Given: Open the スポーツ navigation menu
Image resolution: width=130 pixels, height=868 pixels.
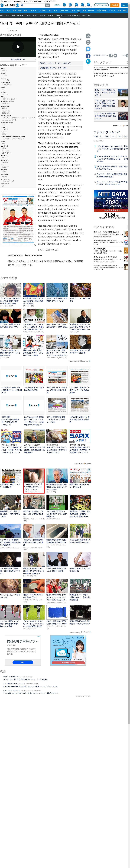Looking at the screenshot, I should pyautogui.click(x=43, y=11).
